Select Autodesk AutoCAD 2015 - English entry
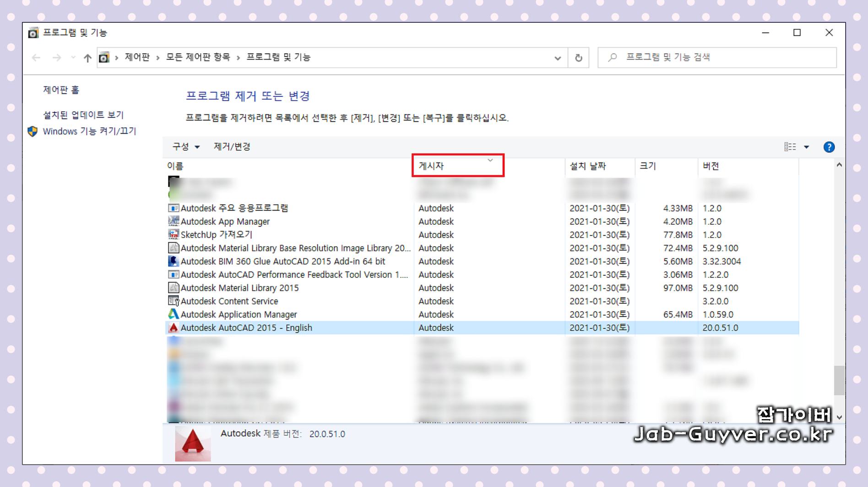The height and width of the screenshot is (487, 868). 482,328
